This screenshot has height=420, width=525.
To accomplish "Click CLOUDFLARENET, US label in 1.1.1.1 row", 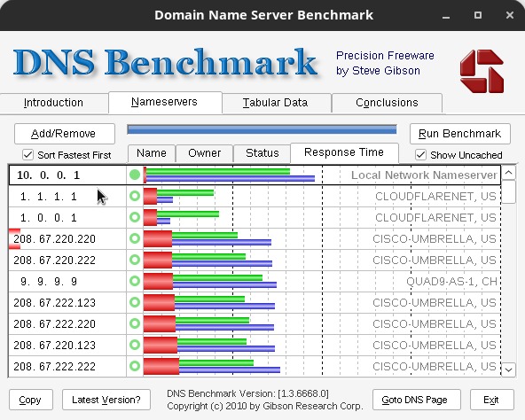I will 435,197.
